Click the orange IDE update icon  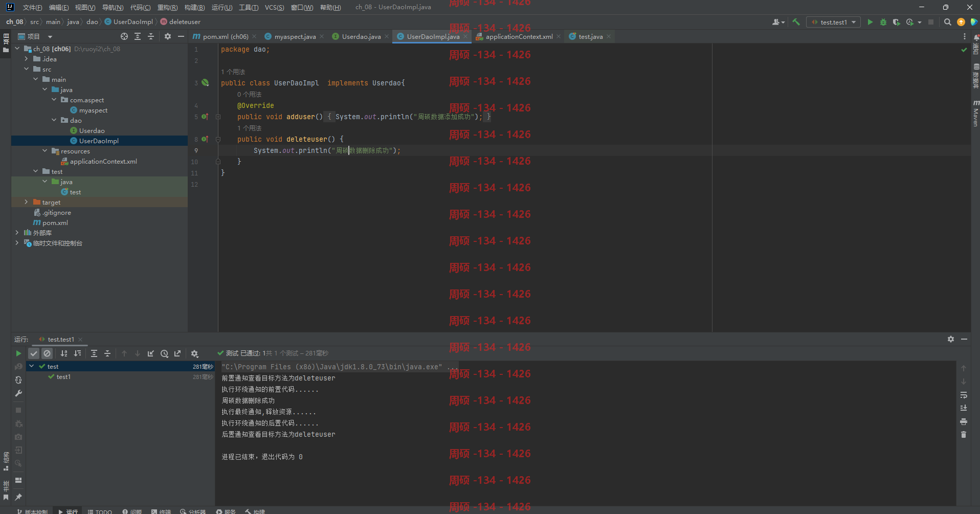coord(961,22)
